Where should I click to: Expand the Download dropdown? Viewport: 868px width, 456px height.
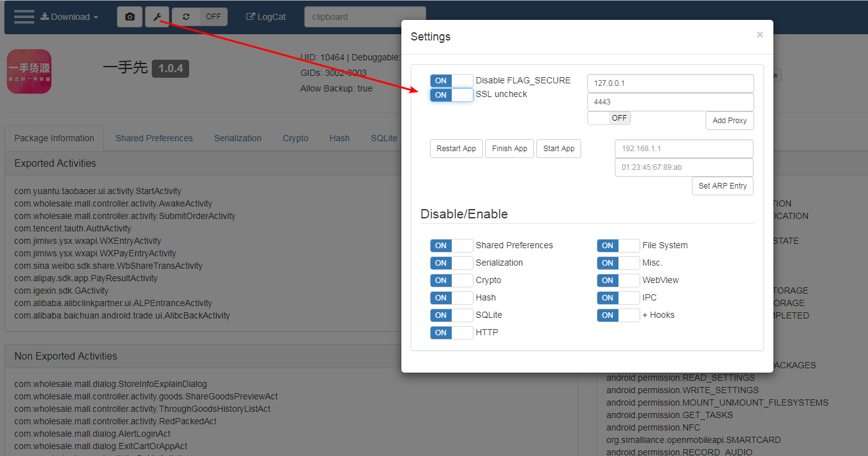pos(70,17)
